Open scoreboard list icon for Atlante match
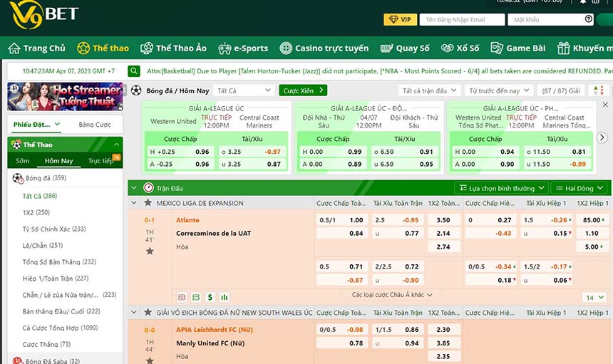 (x=196, y=297)
